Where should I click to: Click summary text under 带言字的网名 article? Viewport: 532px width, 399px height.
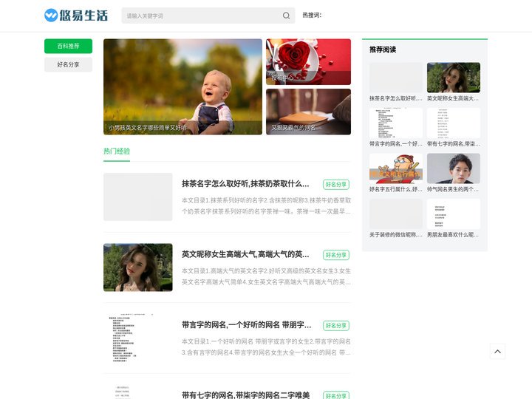coord(266,347)
